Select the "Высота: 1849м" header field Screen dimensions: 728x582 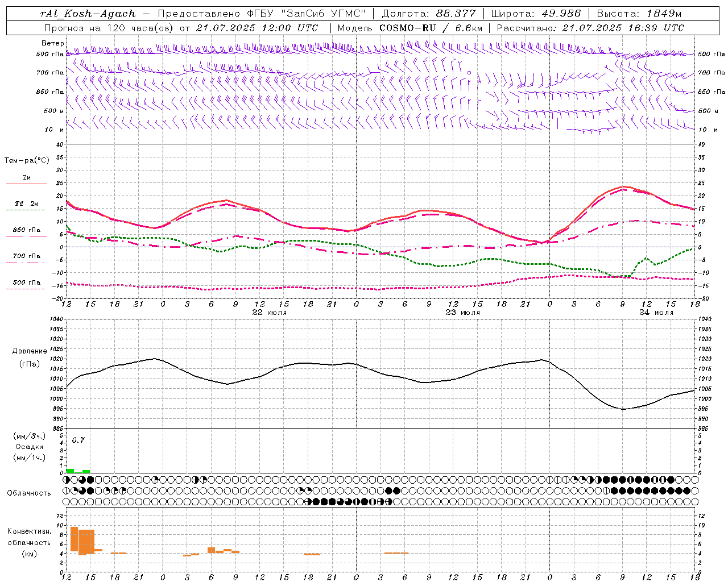[639, 14]
